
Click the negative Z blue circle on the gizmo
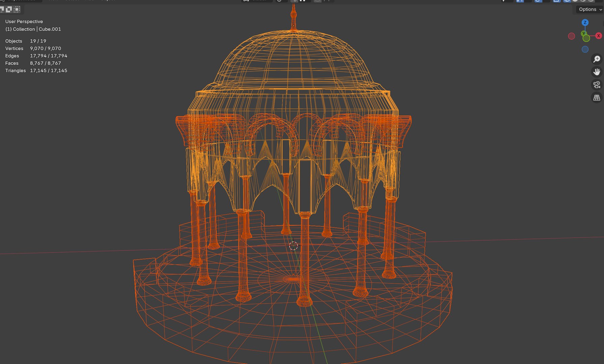click(x=585, y=49)
